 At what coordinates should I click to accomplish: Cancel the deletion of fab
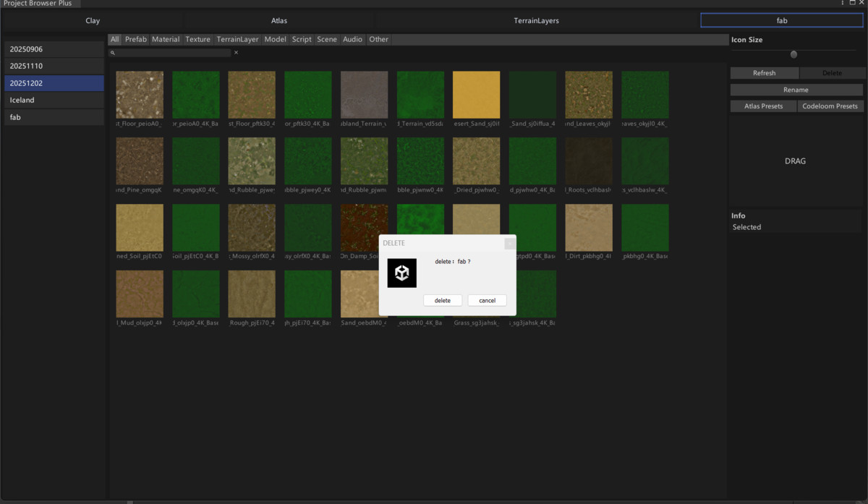point(487,300)
